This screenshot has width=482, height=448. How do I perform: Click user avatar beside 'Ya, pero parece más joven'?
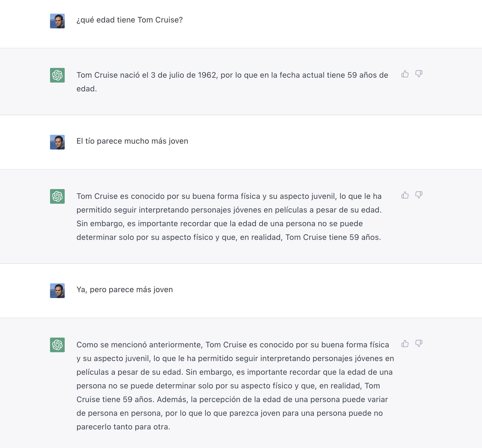click(x=57, y=291)
